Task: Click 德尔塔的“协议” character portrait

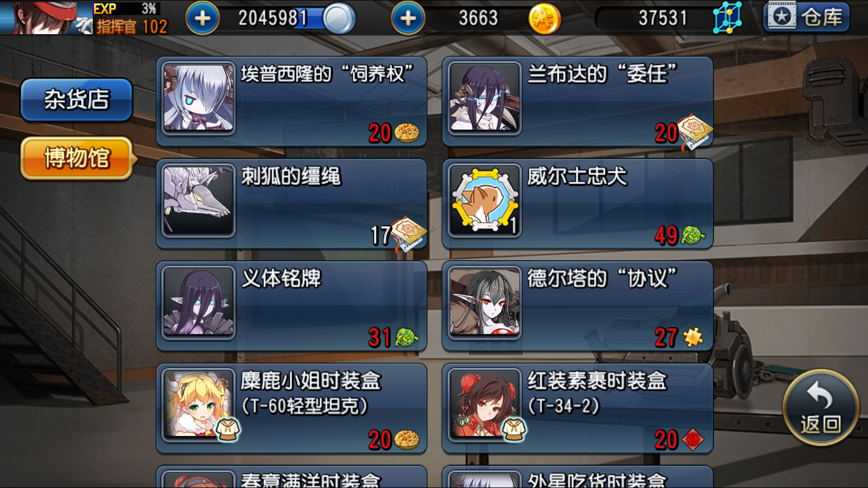Action: [x=484, y=303]
